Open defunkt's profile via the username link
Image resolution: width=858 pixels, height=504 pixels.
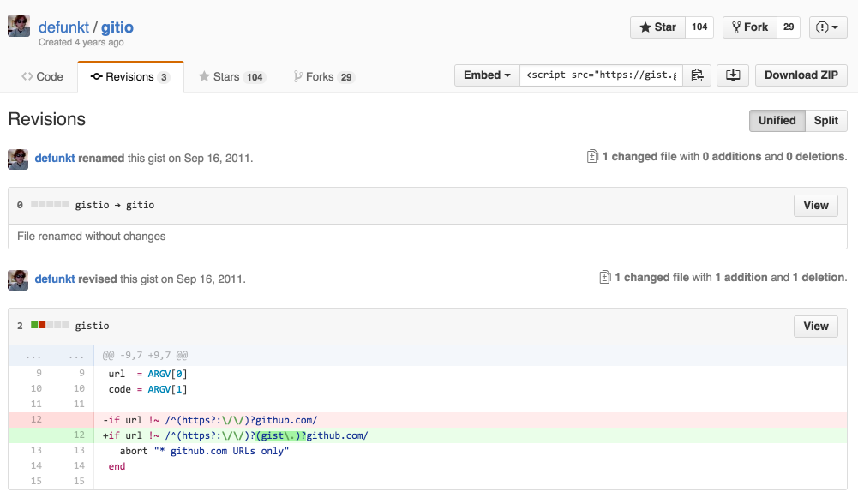click(63, 27)
